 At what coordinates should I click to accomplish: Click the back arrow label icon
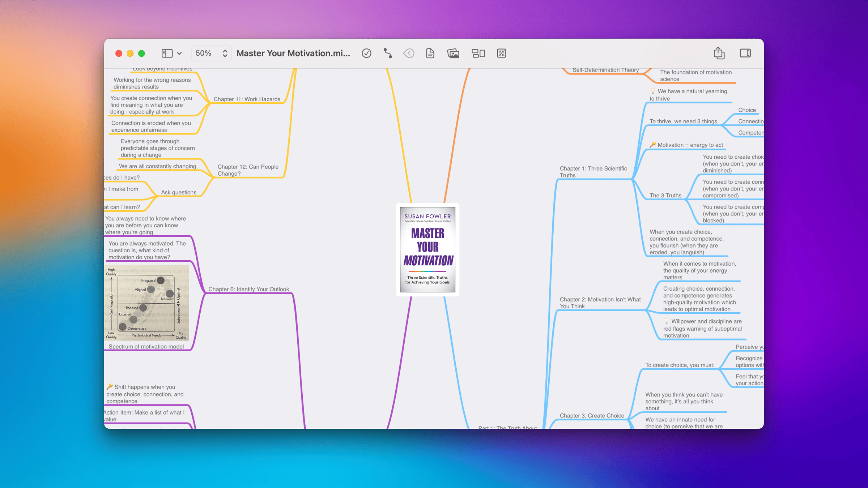409,53
